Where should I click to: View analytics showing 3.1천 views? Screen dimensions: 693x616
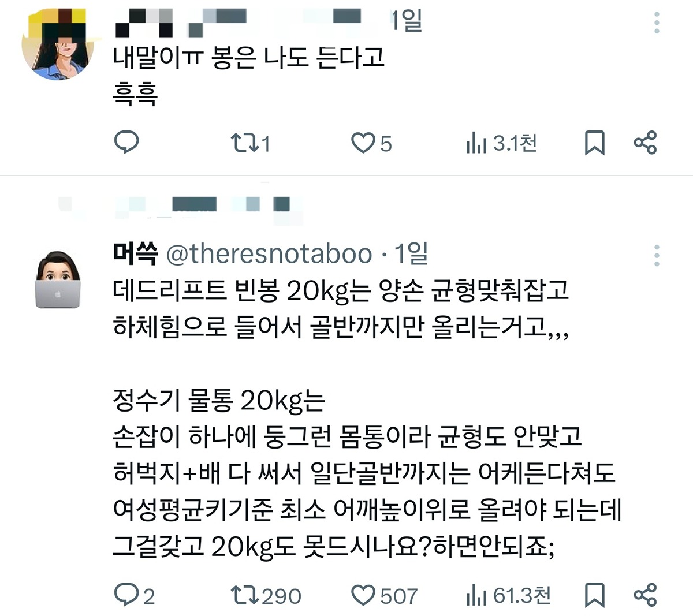tap(501, 143)
